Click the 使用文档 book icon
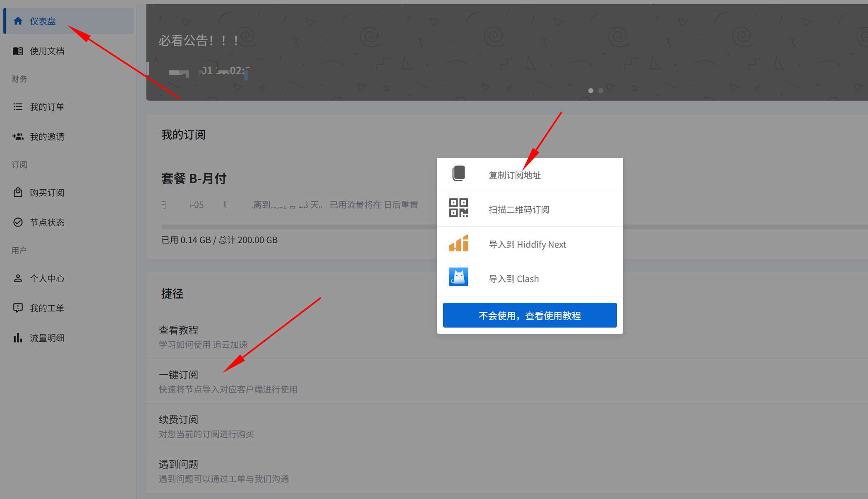Image resolution: width=868 pixels, height=499 pixels. (x=18, y=51)
